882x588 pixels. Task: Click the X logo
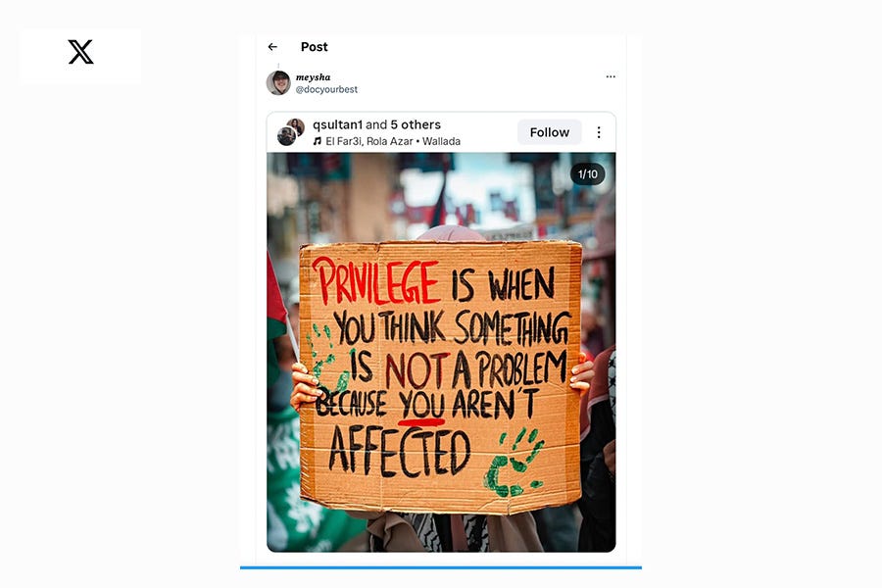point(80,52)
